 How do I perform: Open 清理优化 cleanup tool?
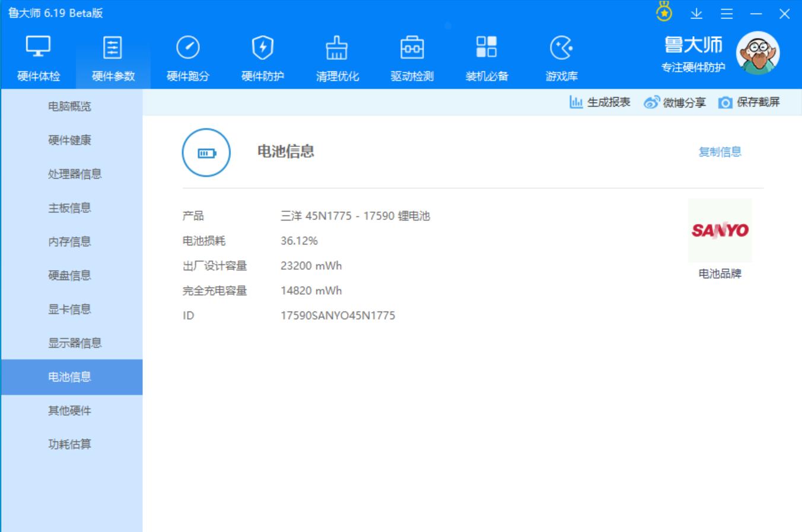point(338,56)
